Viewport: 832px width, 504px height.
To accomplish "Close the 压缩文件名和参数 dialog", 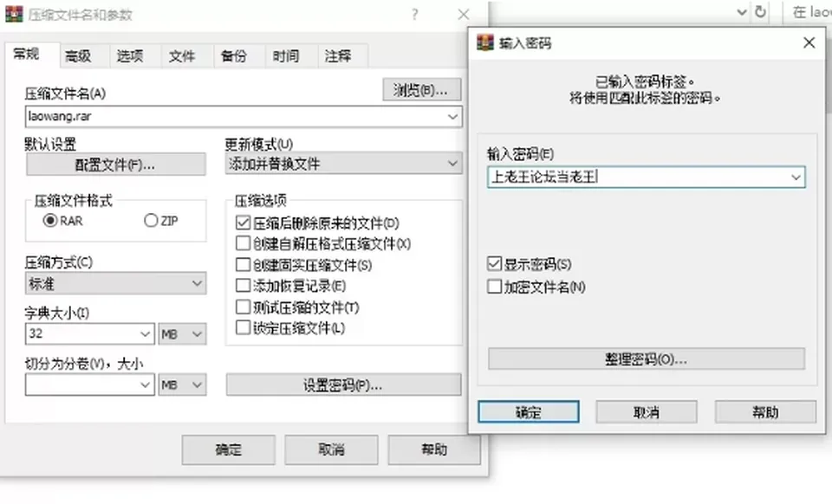I will pos(463,15).
